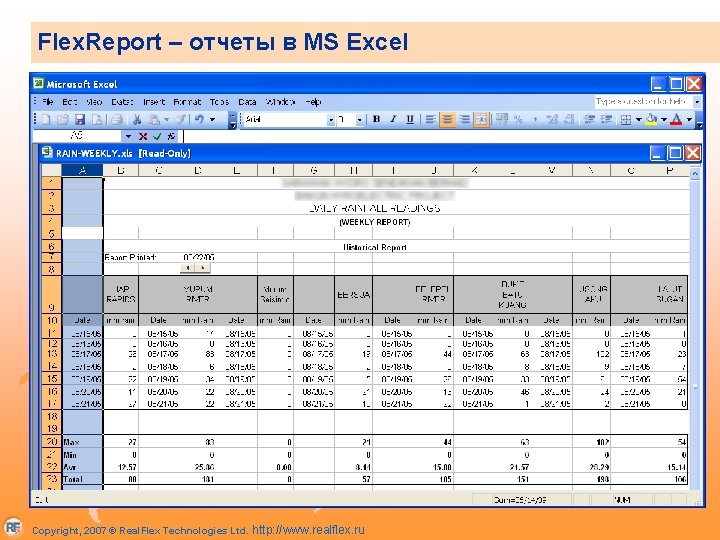Toggle right text alignment

(464, 119)
